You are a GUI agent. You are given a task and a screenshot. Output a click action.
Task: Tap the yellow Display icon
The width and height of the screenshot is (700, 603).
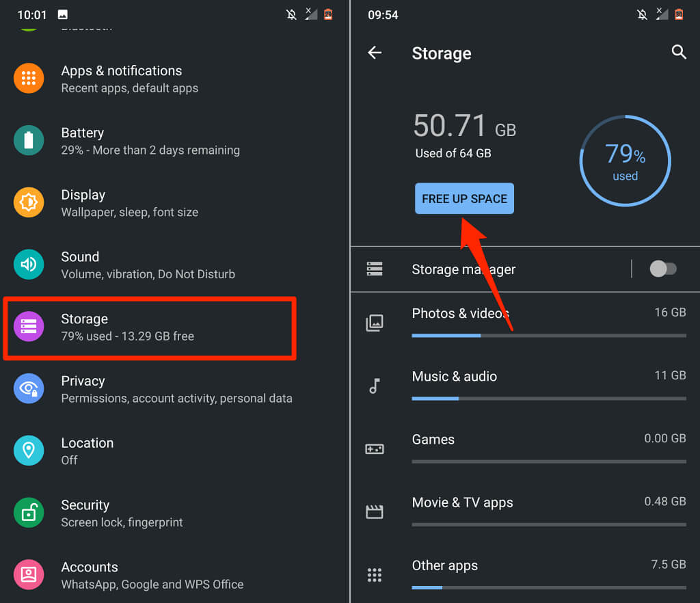click(x=29, y=203)
